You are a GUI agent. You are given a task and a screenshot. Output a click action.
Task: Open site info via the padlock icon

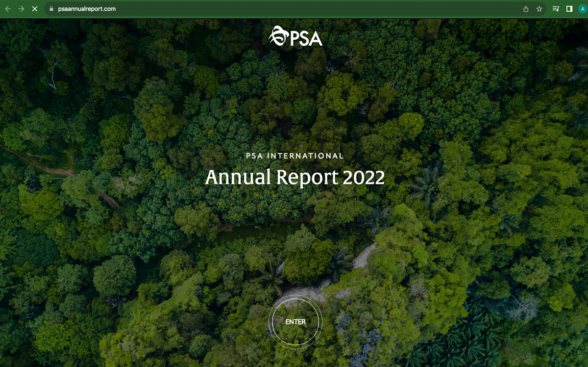[51, 9]
